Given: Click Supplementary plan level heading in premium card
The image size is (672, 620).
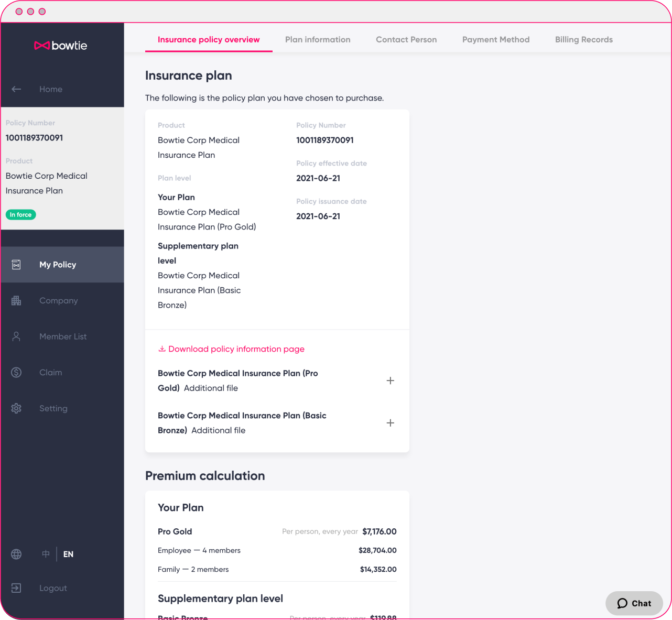Looking at the screenshot, I should tap(220, 599).
